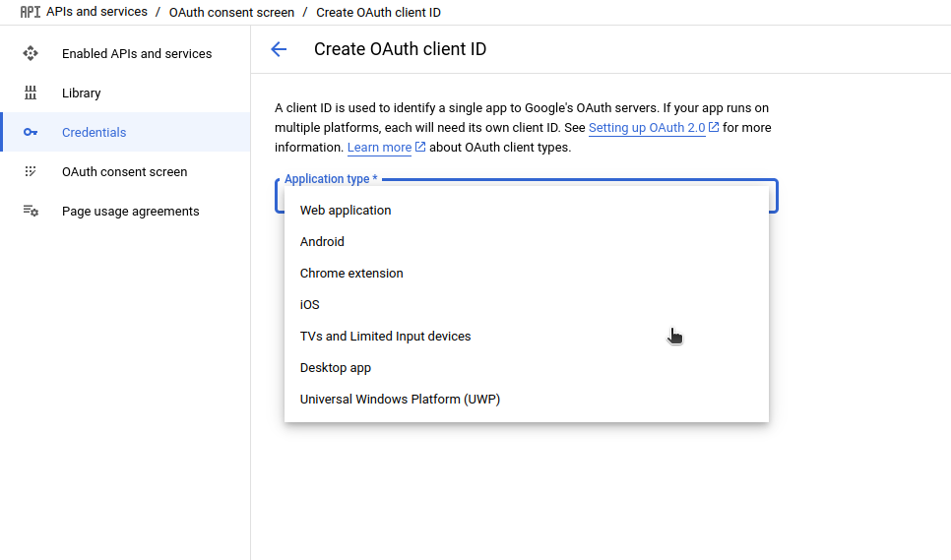Follow the Learn more link
The image size is (951, 560).
tap(379, 149)
